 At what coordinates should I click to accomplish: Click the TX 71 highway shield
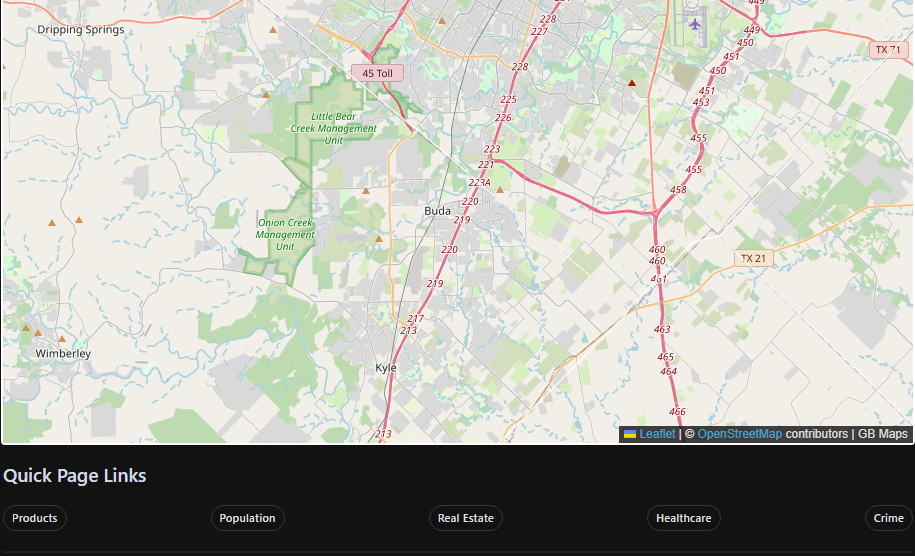[x=888, y=50]
